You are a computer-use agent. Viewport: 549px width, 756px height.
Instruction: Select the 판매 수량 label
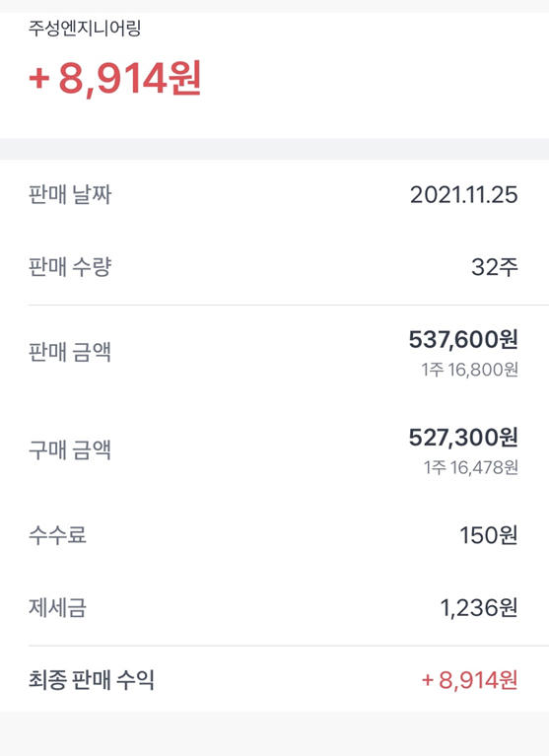(x=70, y=267)
